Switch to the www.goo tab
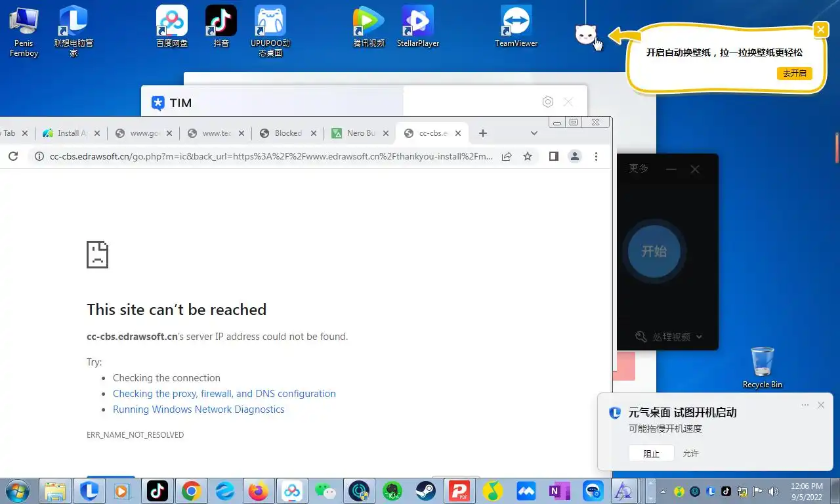 tap(143, 133)
